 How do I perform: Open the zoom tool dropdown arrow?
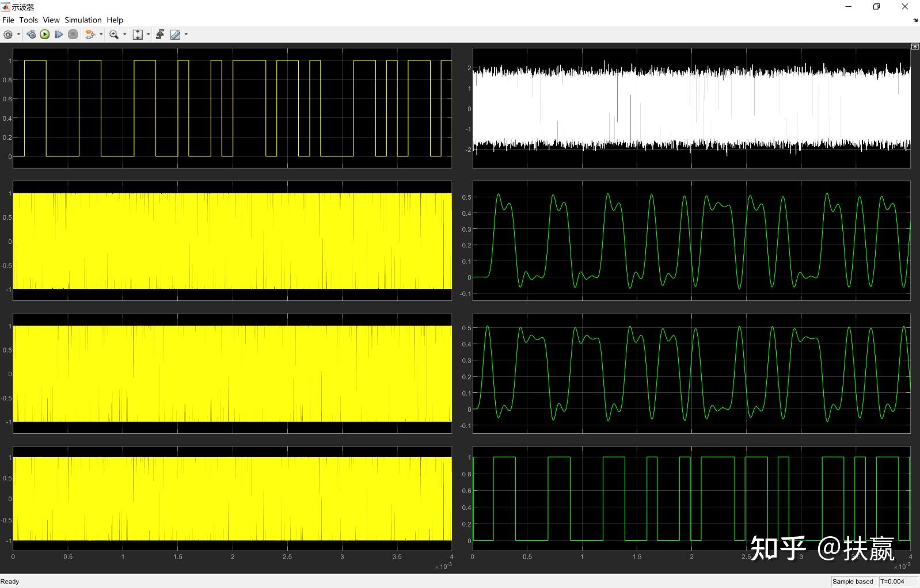point(124,35)
